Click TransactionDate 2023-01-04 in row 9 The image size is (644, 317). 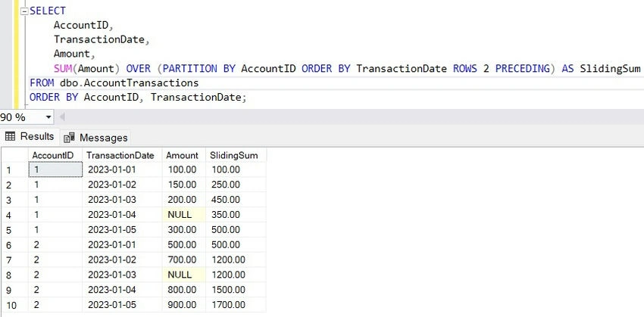[x=111, y=290]
